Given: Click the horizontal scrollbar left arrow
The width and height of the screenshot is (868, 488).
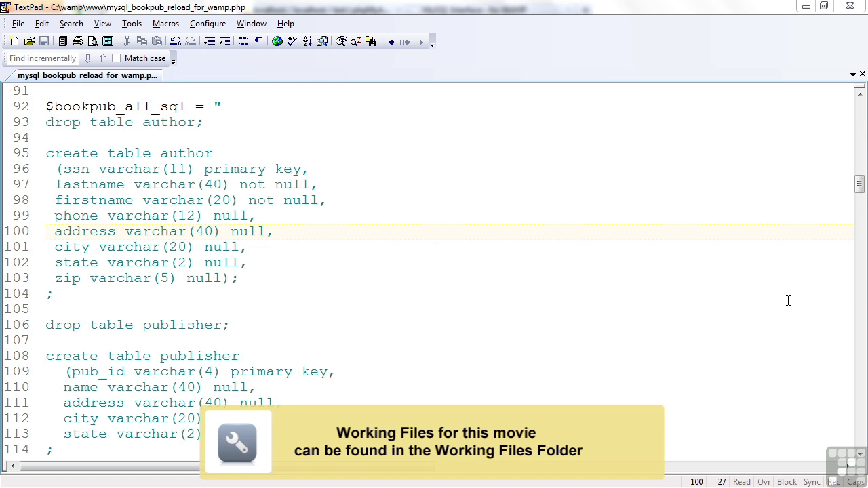Looking at the screenshot, I should point(12,466).
